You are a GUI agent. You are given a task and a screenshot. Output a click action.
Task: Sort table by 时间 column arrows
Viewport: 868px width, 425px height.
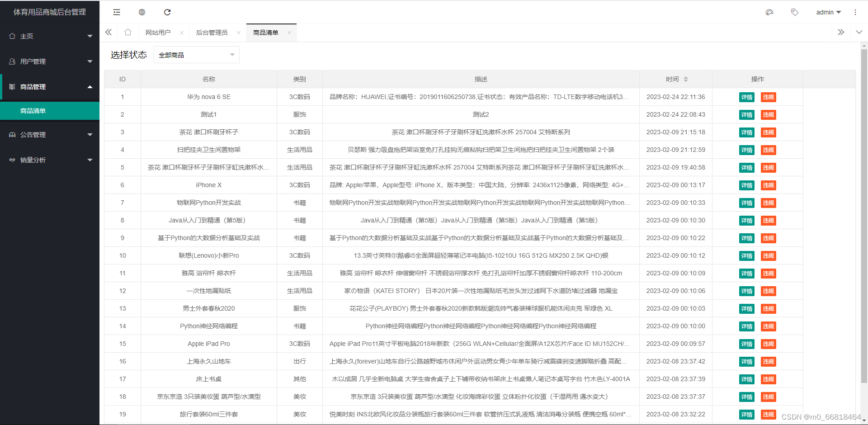coord(686,79)
